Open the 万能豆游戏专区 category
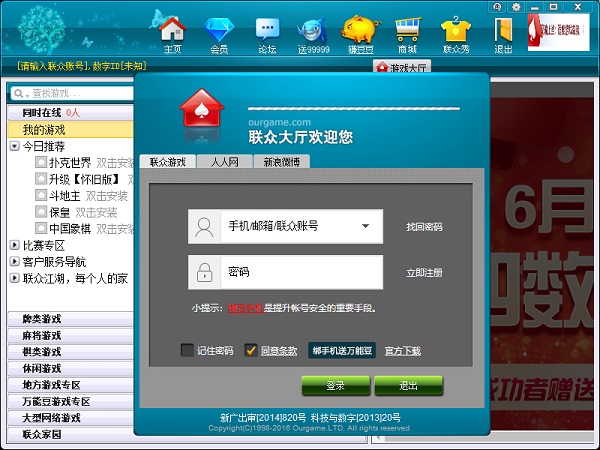This screenshot has height=450, width=600. click(70, 401)
